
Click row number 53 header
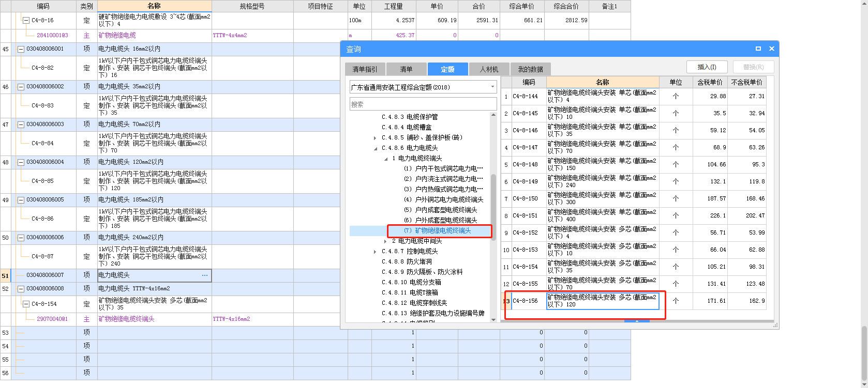coord(6,333)
